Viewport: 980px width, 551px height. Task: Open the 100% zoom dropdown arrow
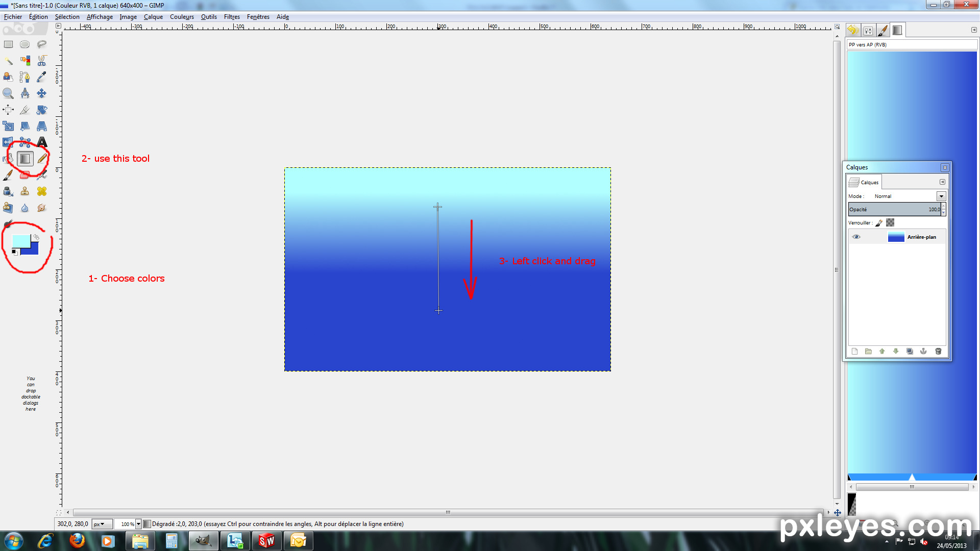138,524
